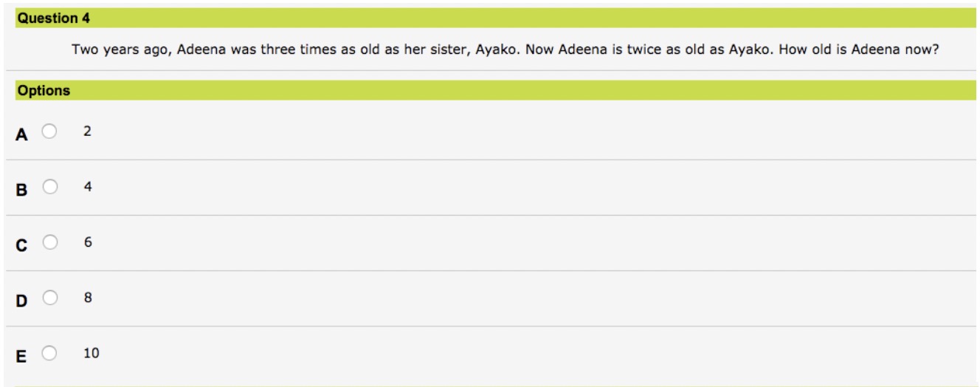Select radio button for option A
This screenshot has height=387, width=980.
(x=49, y=131)
